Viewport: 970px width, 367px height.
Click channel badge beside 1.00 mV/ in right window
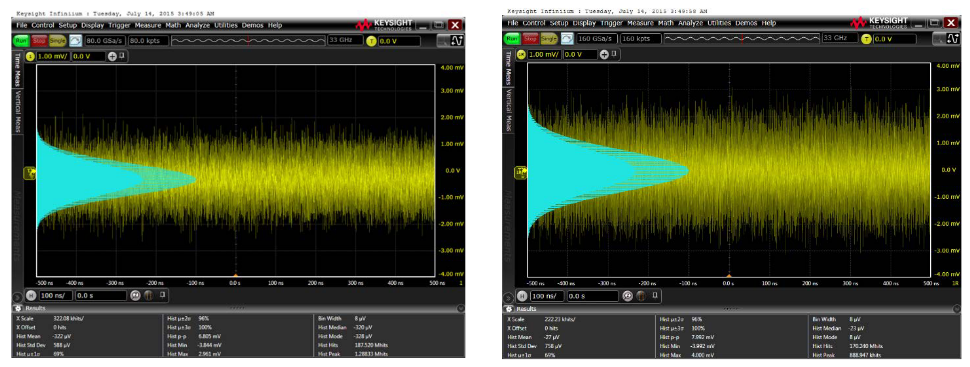(521, 54)
